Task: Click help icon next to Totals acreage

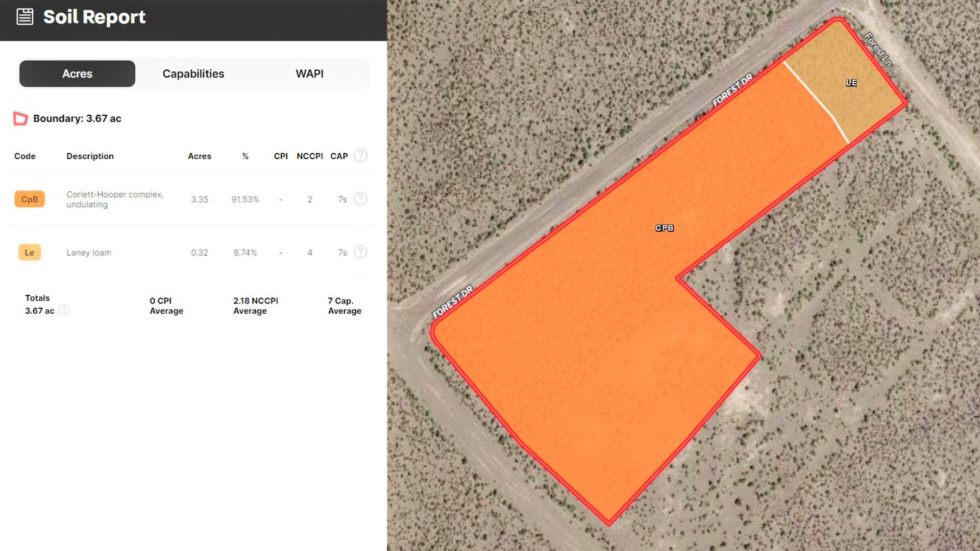Action: click(64, 310)
